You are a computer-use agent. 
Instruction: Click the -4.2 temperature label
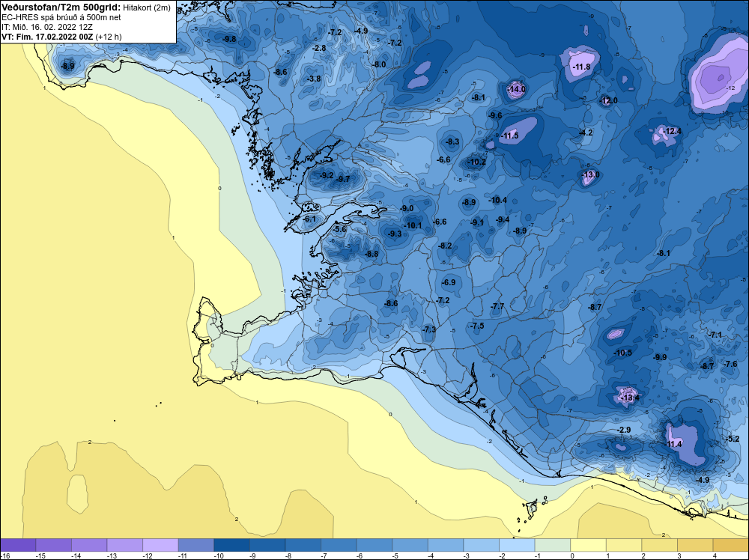[586, 133]
